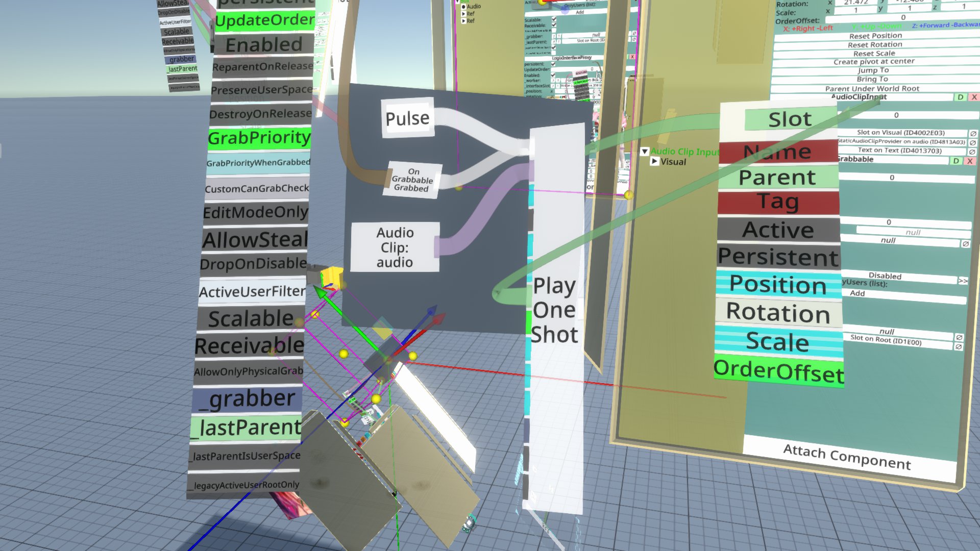
Task: Select the _lastParentIsUserSpace field
Action: pyautogui.click(x=244, y=456)
